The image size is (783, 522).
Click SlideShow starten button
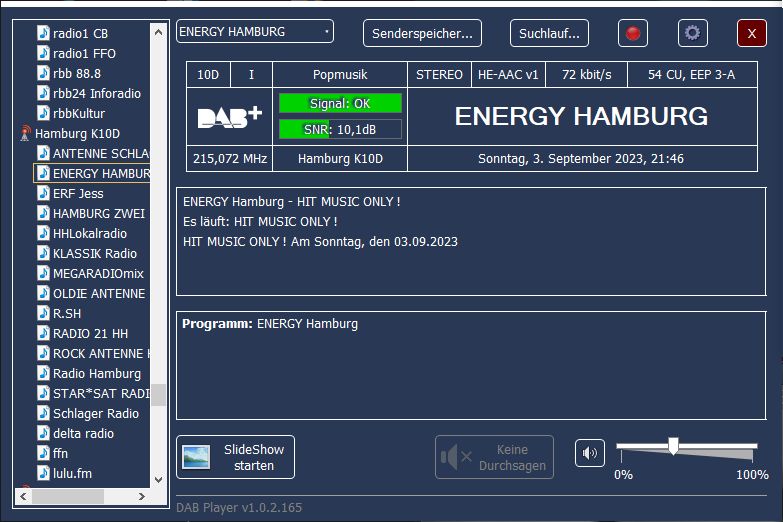236,457
